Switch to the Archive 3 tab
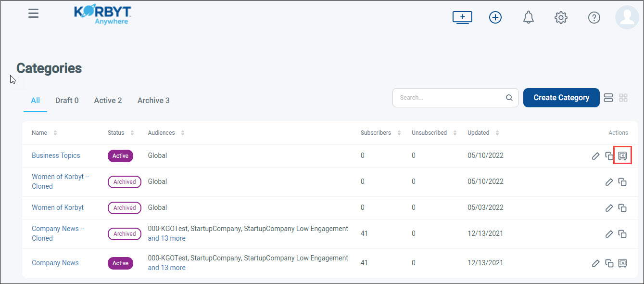 [153, 101]
